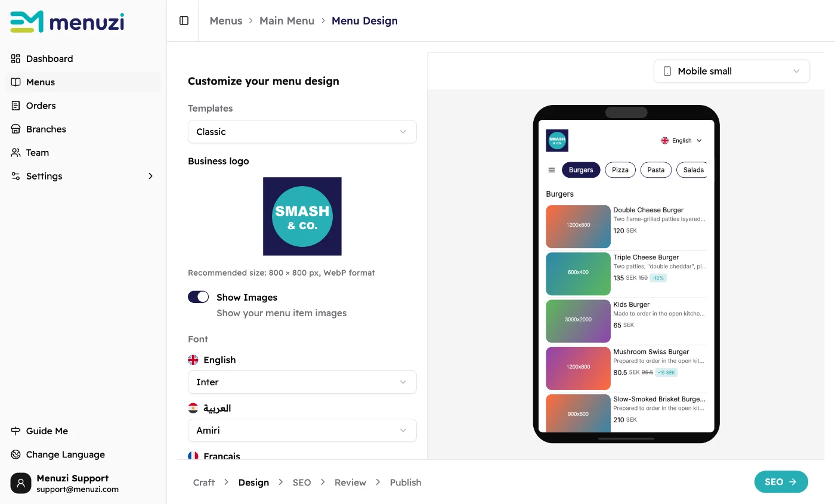Image resolution: width=835 pixels, height=504 pixels.
Task: Open Menus in the sidebar
Action: coord(83,82)
